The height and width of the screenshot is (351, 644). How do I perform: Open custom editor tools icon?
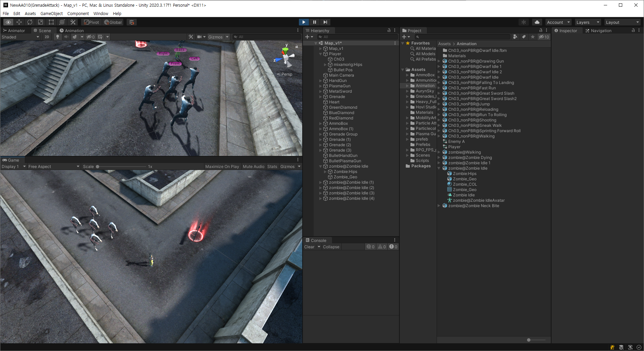[73, 22]
